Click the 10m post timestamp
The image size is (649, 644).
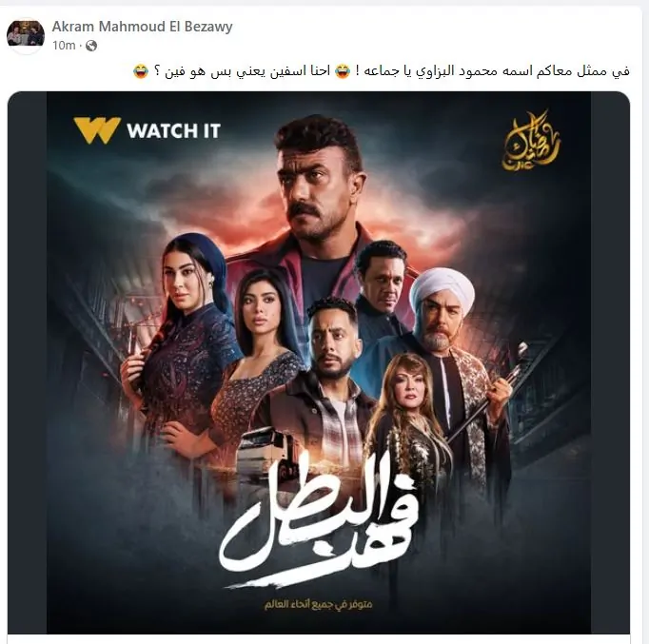pos(64,46)
